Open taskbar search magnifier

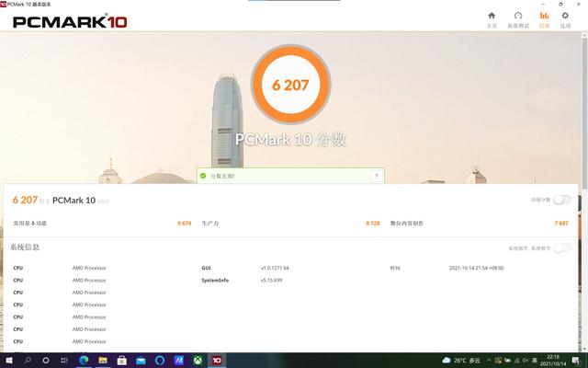pyautogui.click(x=28, y=361)
